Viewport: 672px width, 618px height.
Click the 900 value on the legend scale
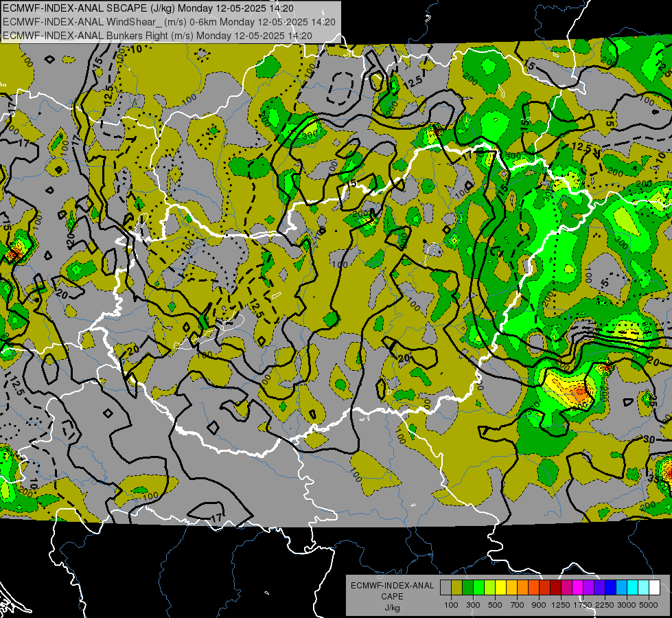pyautogui.click(x=539, y=605)
